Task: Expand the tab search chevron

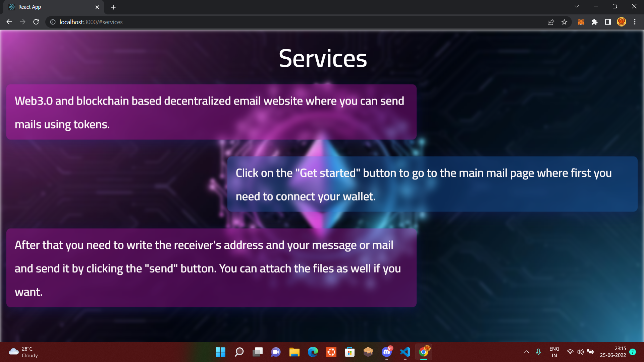Action: (x=577, y=6)
